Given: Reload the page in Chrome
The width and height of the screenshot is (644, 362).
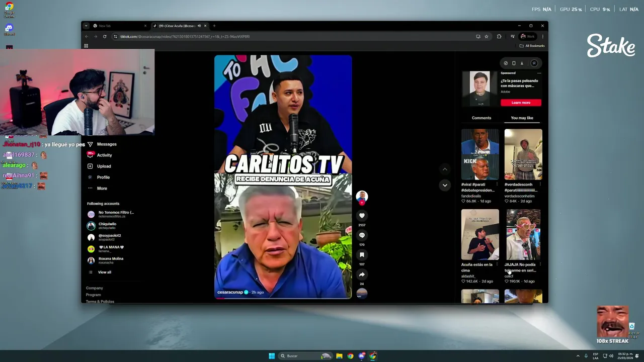Looking at the screenshot, I should click(105, 36).
